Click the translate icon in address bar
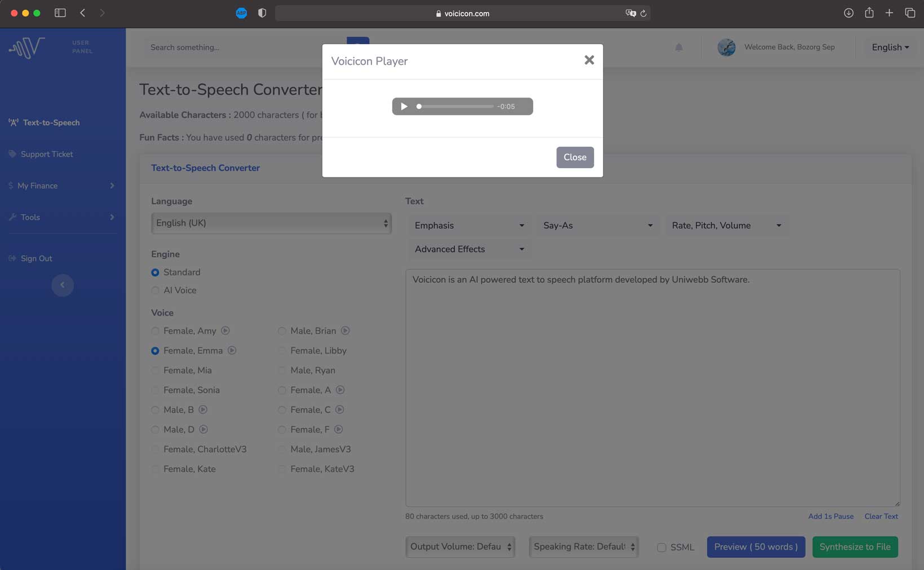Screen dimensions: 924x570 (x=630, y=13)
